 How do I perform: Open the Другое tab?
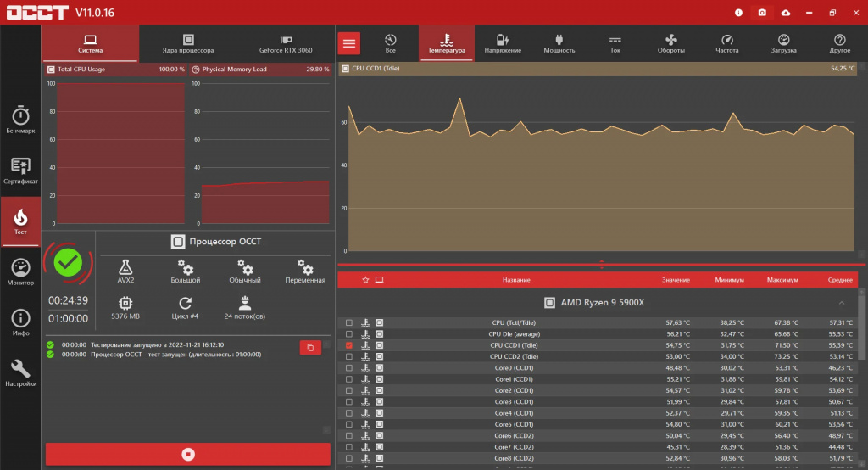click(840, 43)
